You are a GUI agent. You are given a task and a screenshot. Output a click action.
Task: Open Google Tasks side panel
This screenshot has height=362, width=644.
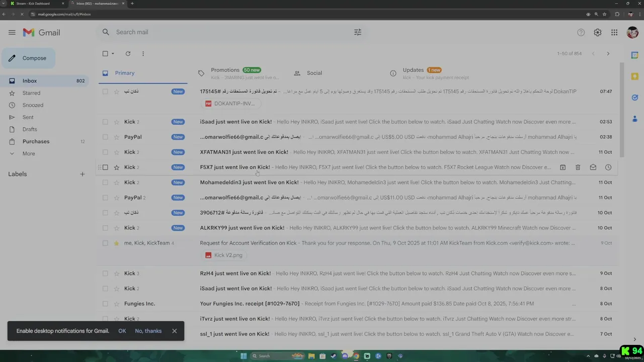[x=634, y=98]
